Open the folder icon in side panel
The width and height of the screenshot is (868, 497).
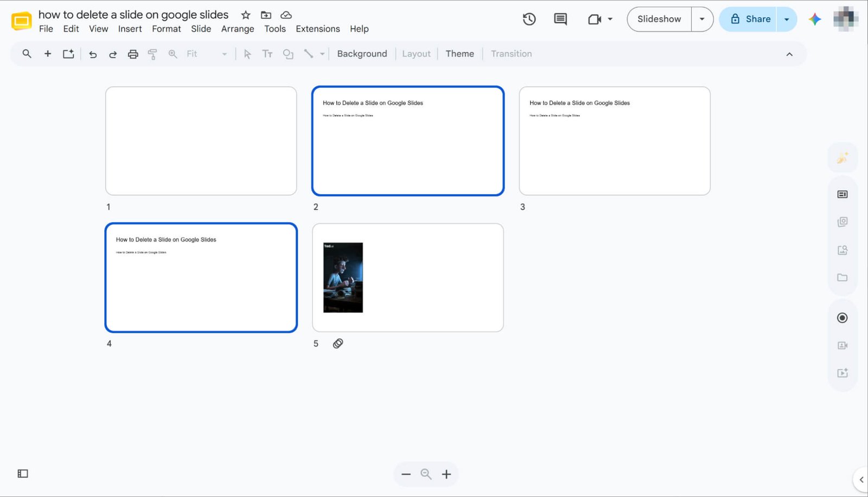pyautogui.click(x=843, y=277)
